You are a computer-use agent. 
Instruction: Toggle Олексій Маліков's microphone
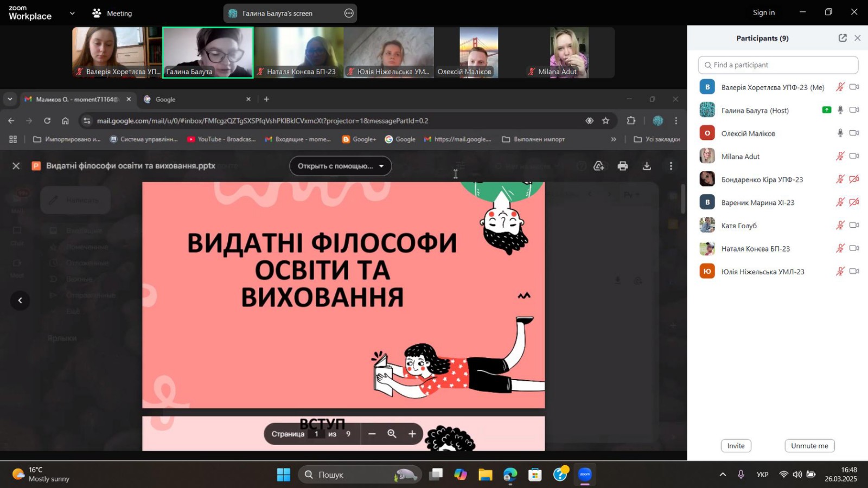tap(840, 133)
